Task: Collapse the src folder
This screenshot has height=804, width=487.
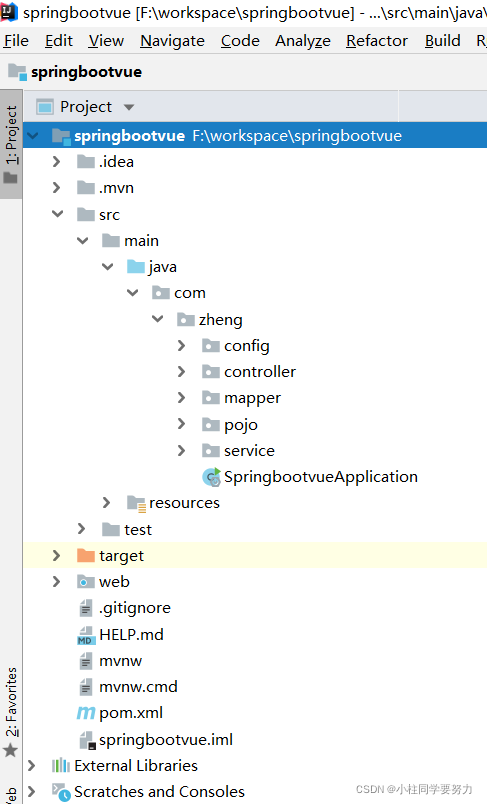Action: [x=57, y=214]
